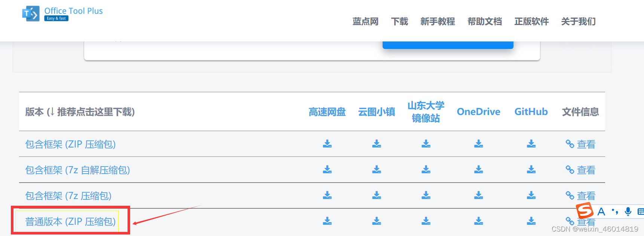Open the 新手教程 menu item

(438, 22)
